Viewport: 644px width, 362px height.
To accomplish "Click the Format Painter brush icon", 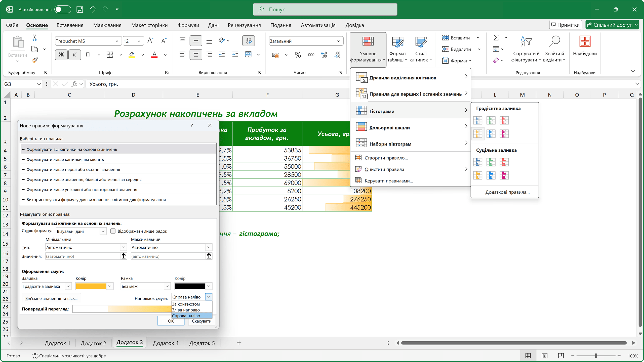I will pyautogui.click(x=35, y=60).
